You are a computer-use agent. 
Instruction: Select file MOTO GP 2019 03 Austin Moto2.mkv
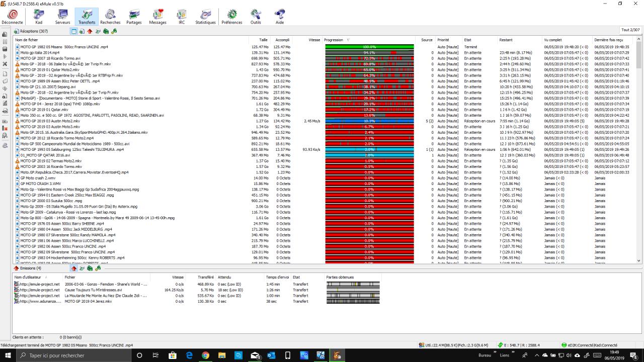(50, 121)
